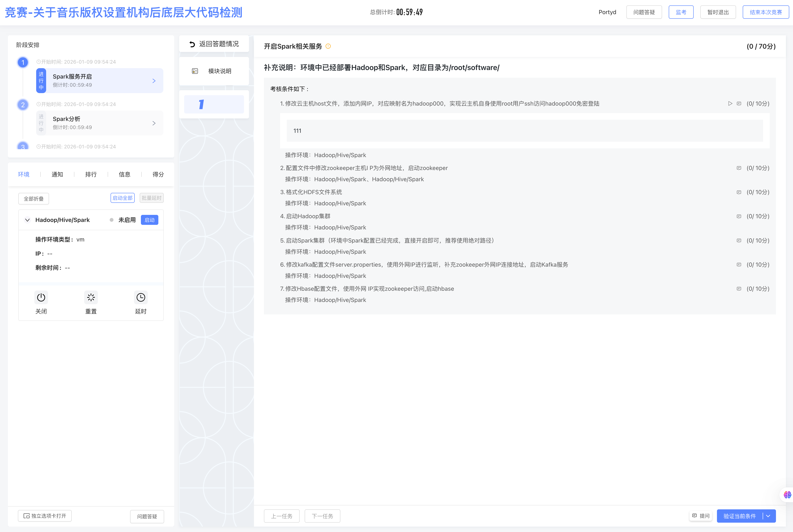This screenshot has width=793, height=532.
Task: Click the reset icon labeled 重置
Action: [91, 298]
